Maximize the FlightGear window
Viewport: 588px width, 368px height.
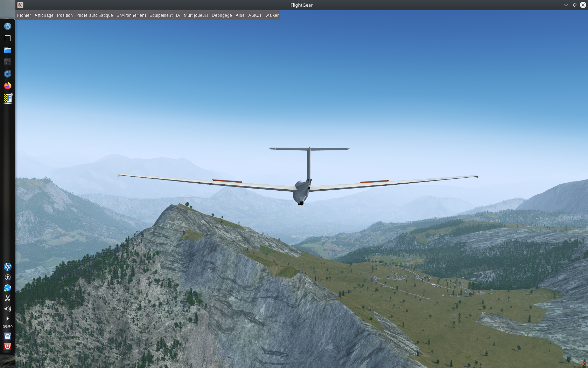pyautogui.click(x=574, y=5)
